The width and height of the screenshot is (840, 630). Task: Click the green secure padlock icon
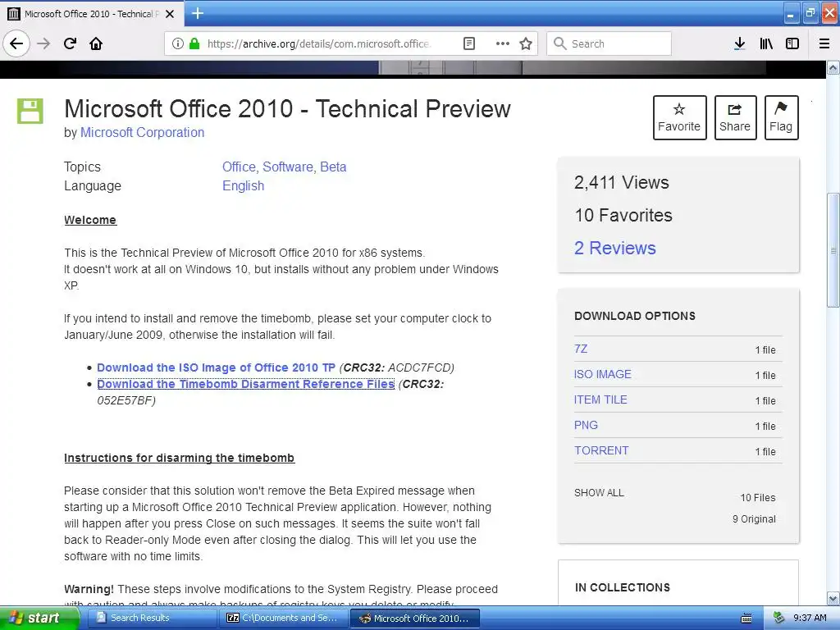(x=194, y=43)
